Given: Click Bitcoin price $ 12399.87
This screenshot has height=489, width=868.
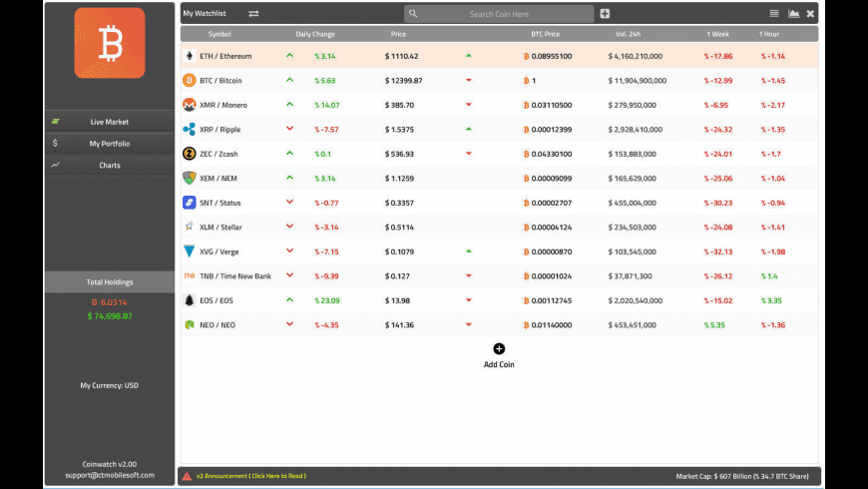Looking at the screenshot, I should click(x=403, y=80).
